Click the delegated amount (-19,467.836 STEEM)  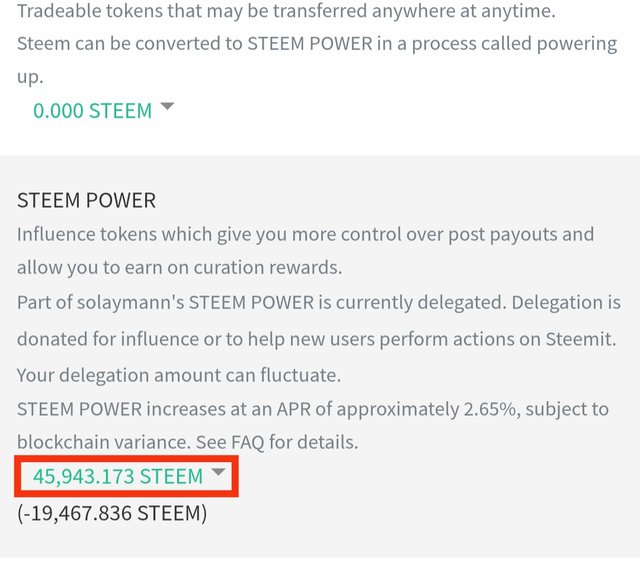[112, 514]
